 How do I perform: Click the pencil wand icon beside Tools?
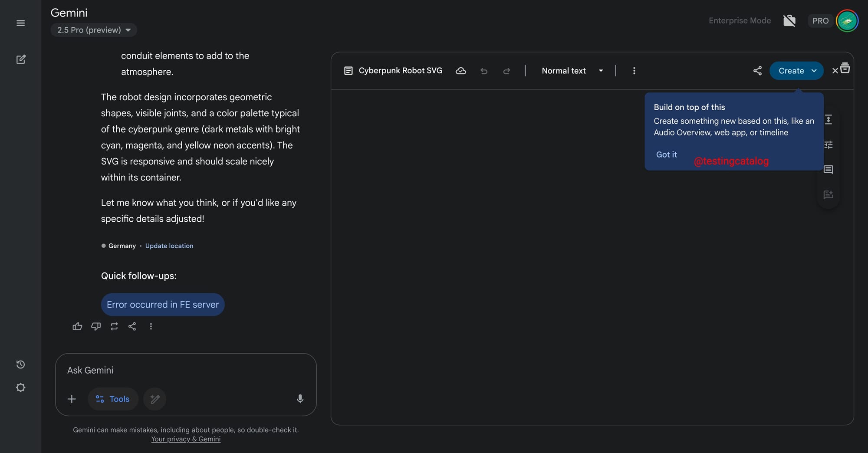pyautogui.click(x=155, y=399)
